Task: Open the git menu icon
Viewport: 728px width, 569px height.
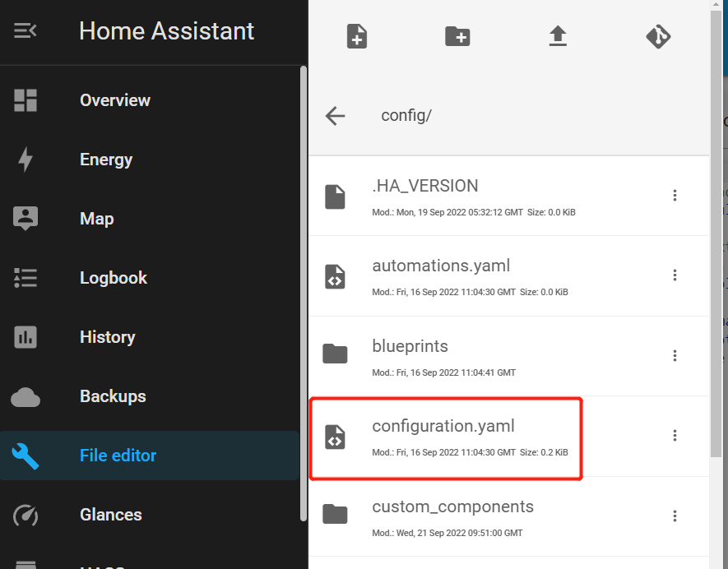Action: (x=658, y=36)
